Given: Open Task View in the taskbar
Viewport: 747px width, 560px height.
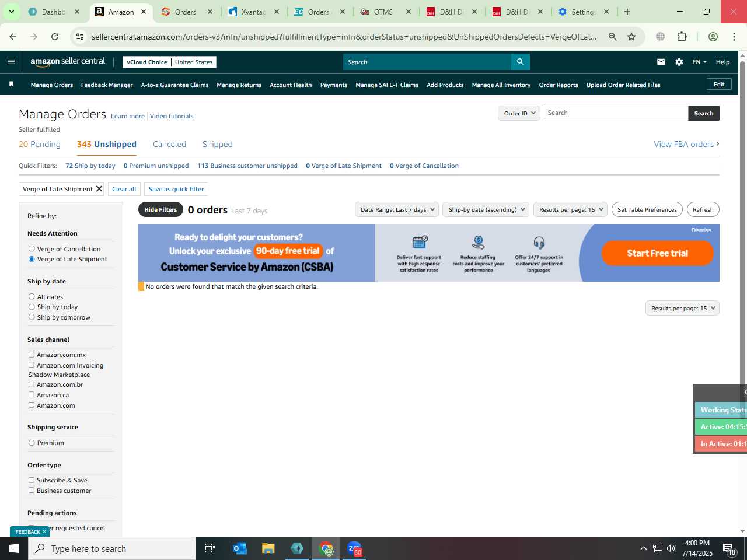Looking at the screenshot, I should 210,548.
